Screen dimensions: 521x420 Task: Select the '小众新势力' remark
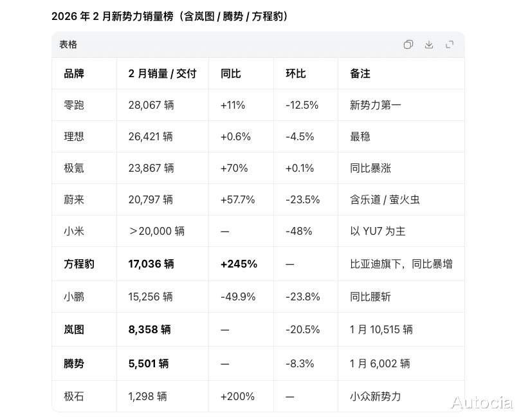[x=376, y=396]
